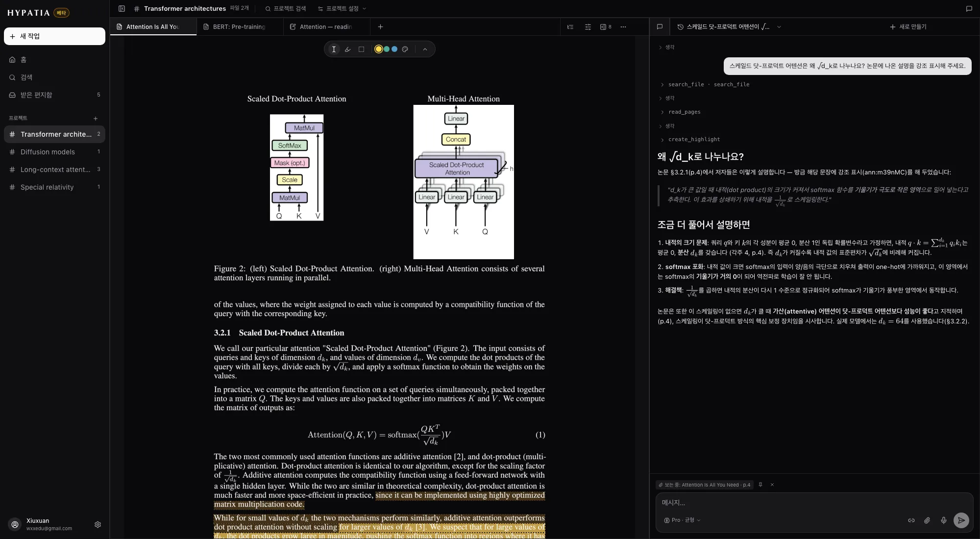The width and height of the screenshot is (980, 539).
Task: Expand the create_highlight tool call row
Action: tap(690, 139)
